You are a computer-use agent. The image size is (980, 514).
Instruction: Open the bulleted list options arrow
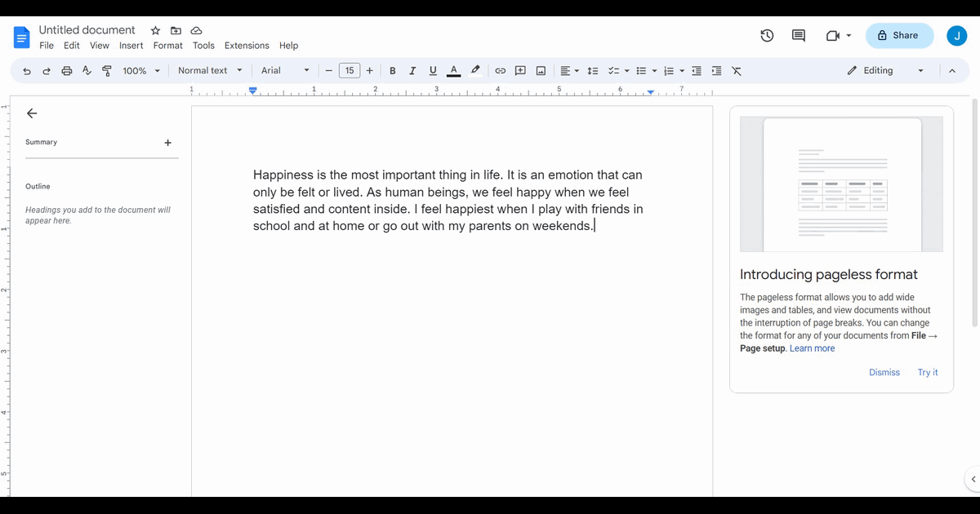click(x=654, y=71)
